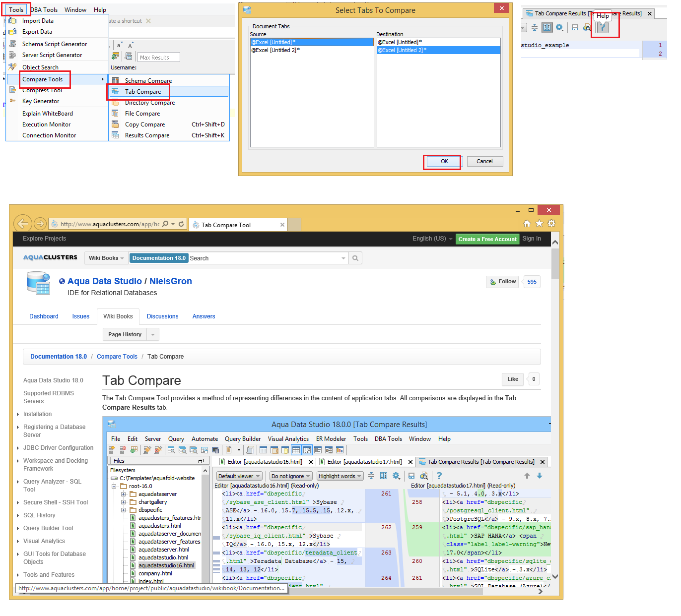Screen dimensions: 681x616
Task: Click the AquaClusters logo
Action: (x=50, y=257)
